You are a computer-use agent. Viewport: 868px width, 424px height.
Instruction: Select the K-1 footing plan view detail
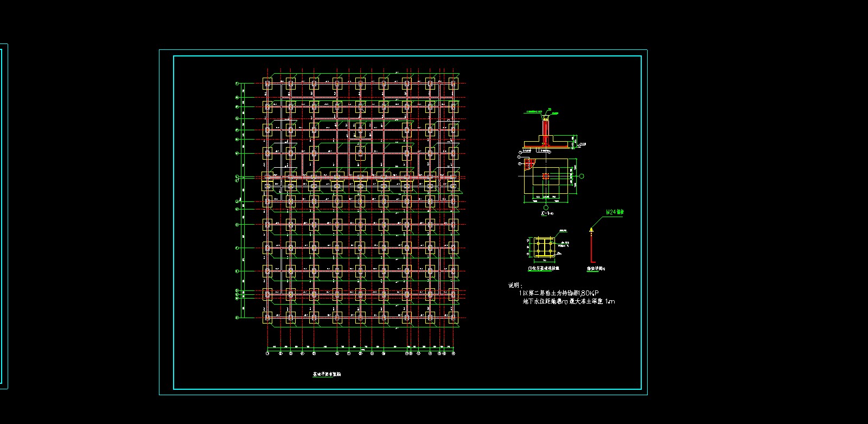545,177
